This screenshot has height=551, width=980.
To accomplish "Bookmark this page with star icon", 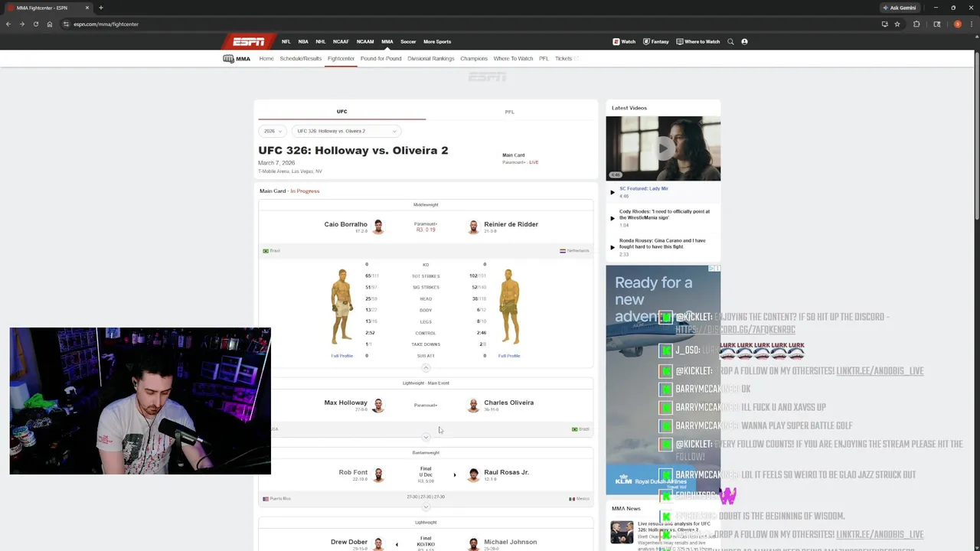I will tap(897, 24).
